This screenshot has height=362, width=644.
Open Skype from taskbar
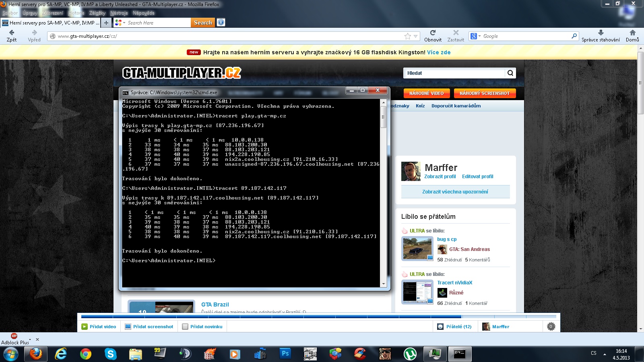(x=110, y=354)
